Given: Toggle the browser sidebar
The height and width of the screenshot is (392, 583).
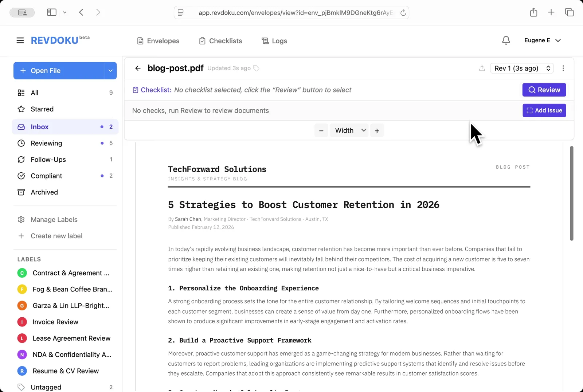Looking at the screenshot, I should (x=51, y=12).
